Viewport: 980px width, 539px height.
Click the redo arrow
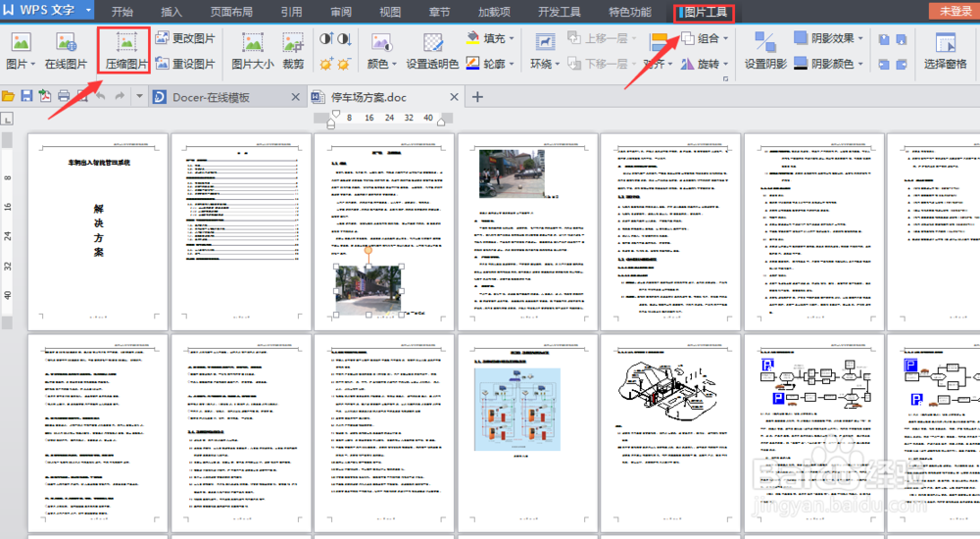pyautogui.click(x=120, y=96)
